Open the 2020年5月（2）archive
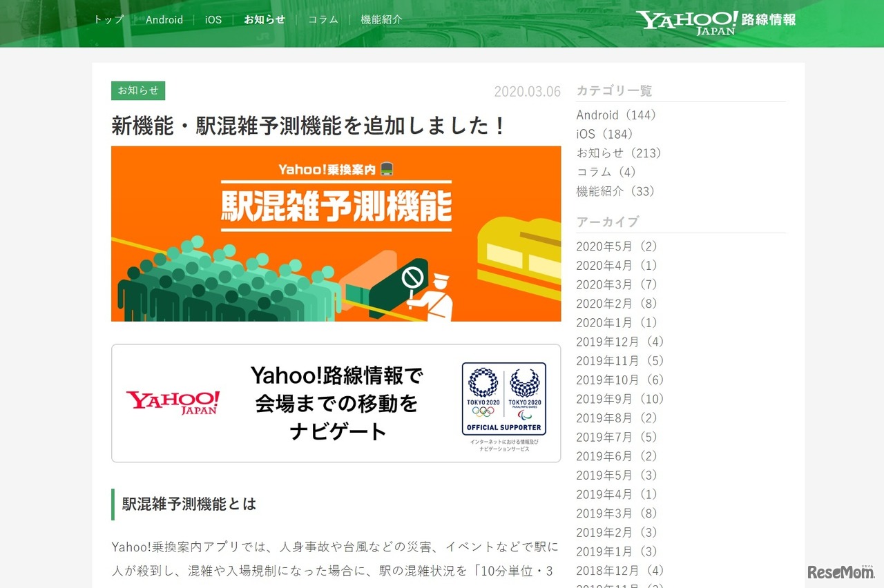884x588 pixels. point(617,246)
